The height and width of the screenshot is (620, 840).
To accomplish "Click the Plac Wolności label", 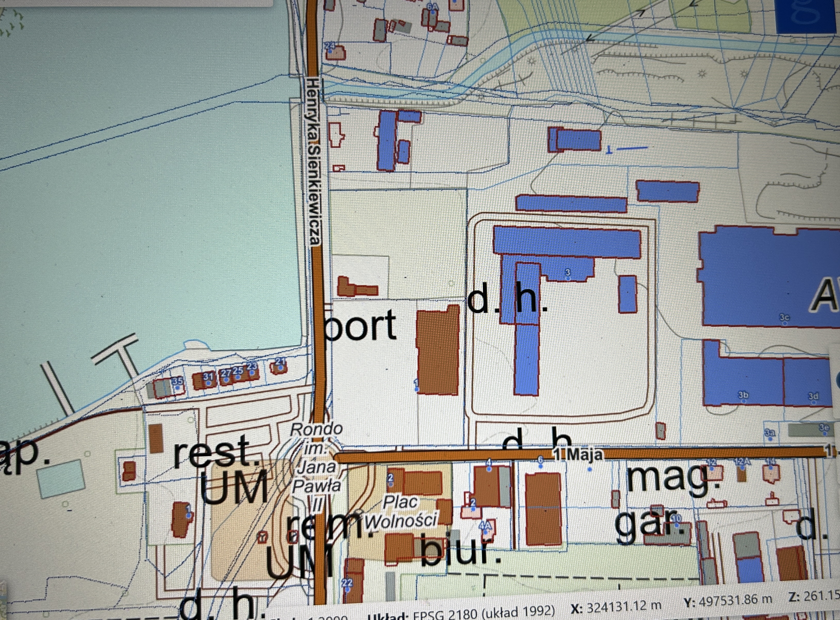I will click(x=400, y=512).
